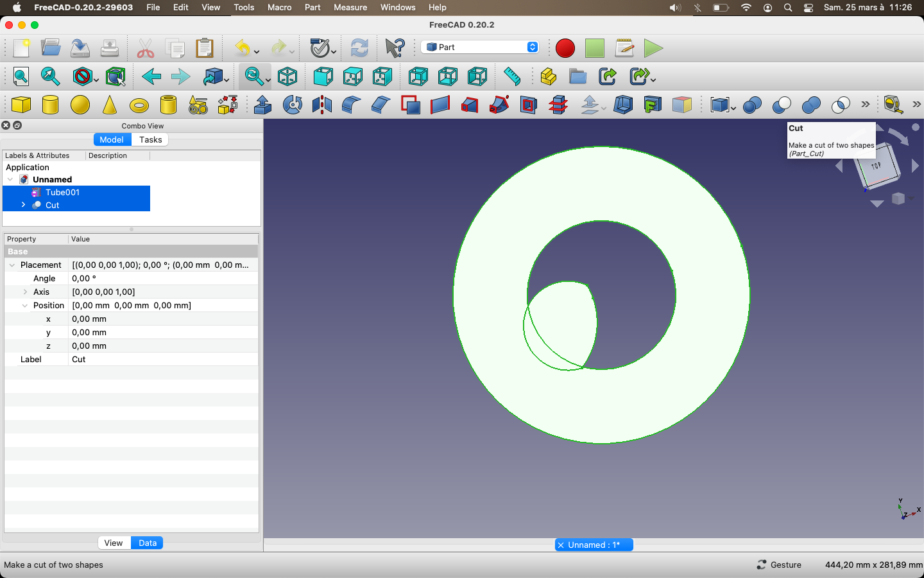Screen dimensions: 924x578
Task: Open the draw style dropdown arrow
Action: (x=96, y=80)
